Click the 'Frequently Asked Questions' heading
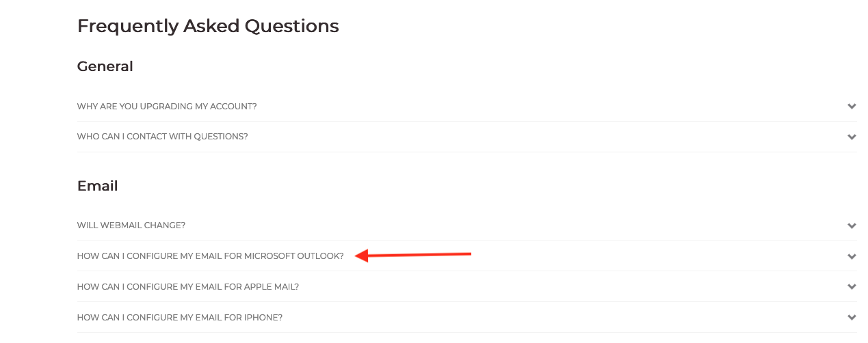 (x=208, y=26)
